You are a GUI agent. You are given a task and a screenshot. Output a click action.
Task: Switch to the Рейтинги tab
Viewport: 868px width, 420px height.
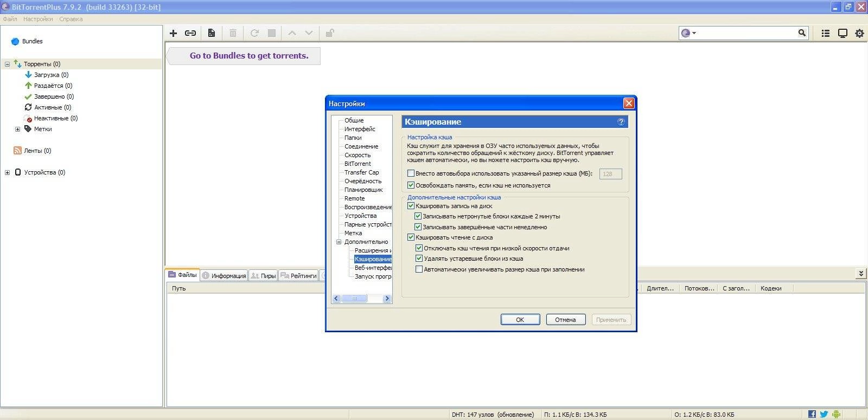point(298,275)
